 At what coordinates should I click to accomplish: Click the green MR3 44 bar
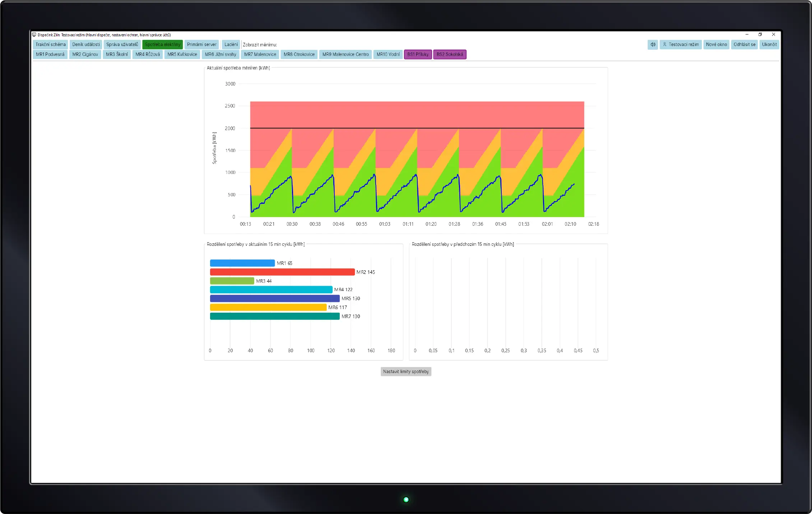point(232,281)
